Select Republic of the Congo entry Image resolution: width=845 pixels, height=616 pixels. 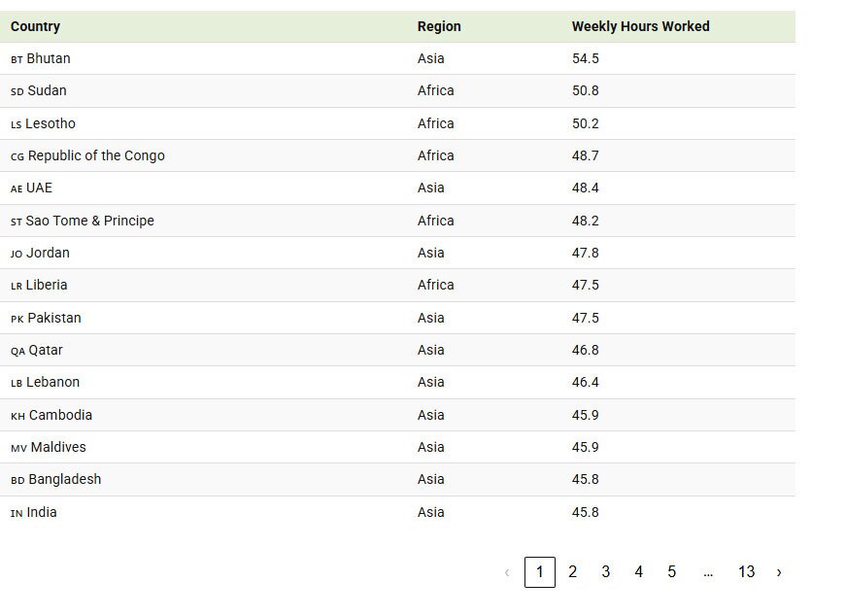96,155
